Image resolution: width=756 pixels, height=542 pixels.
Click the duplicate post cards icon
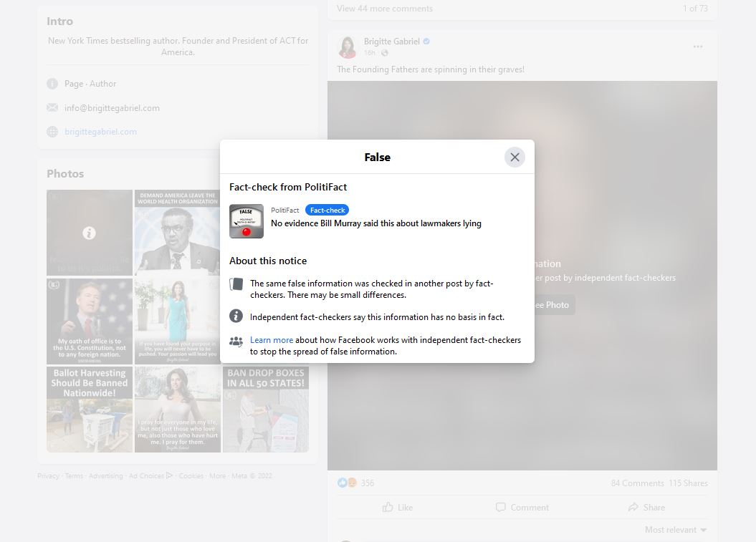[236, 284]
